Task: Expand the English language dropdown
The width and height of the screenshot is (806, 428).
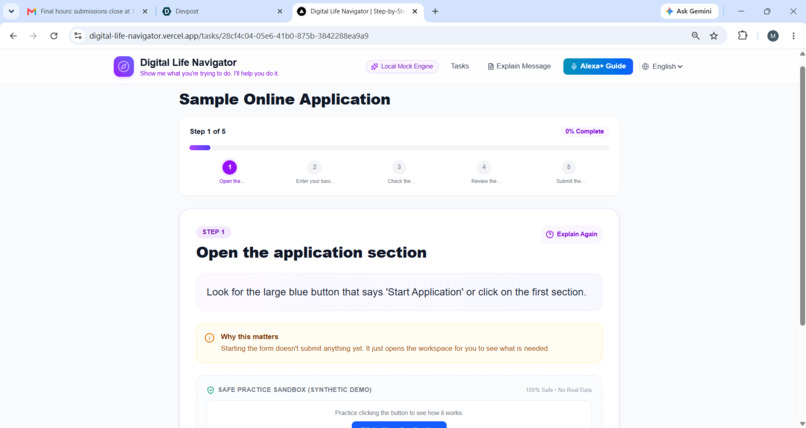Action: 662,66
